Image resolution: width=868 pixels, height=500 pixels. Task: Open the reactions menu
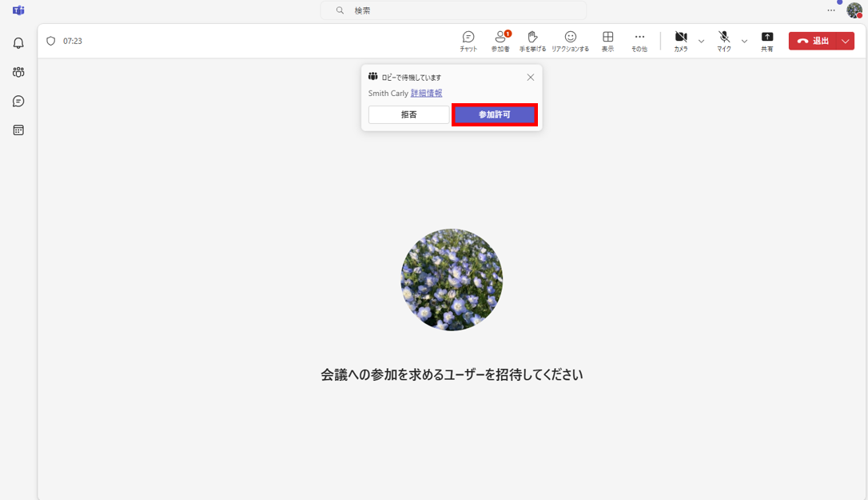(x=570, y=40)
